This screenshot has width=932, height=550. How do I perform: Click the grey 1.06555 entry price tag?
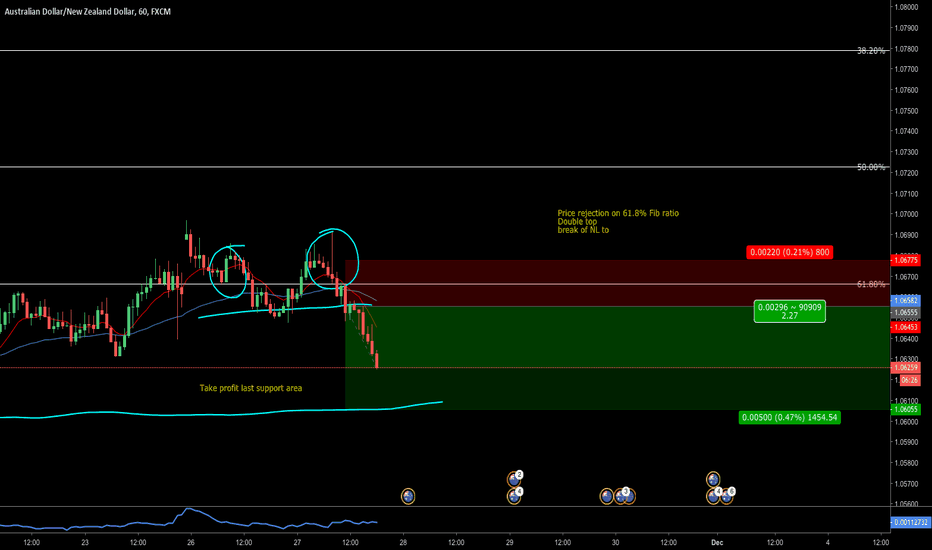tap(906, 312)
